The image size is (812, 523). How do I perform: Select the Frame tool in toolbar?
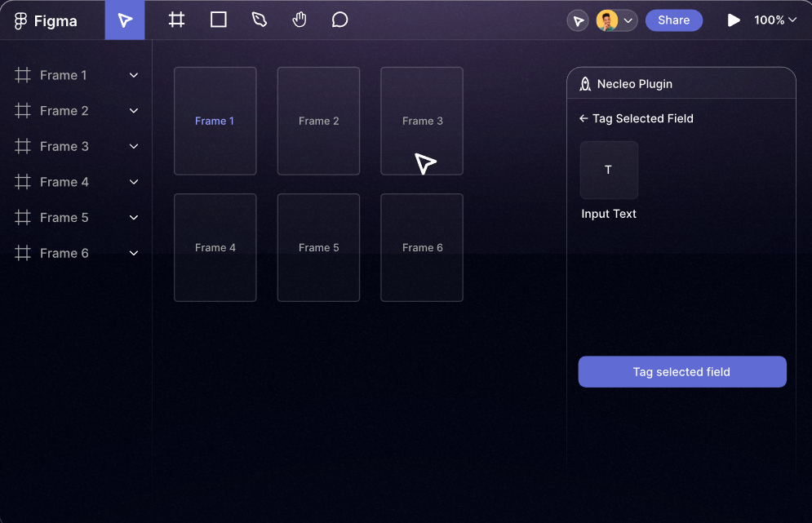(x=176, y=20)
